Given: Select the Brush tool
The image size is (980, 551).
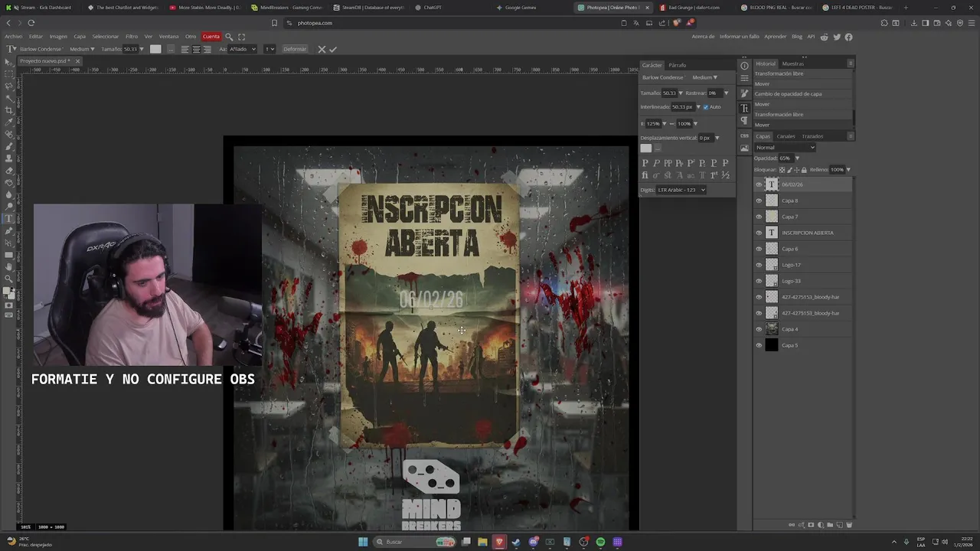Looking at the screenshot, I should click(9, 146).
